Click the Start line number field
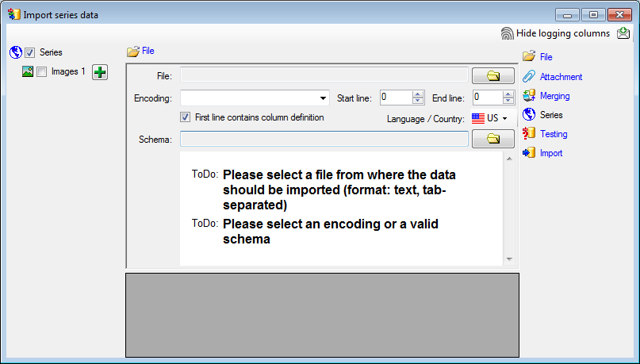The height and width of the screenshot is (364, 640). click(x=396, y=98)
